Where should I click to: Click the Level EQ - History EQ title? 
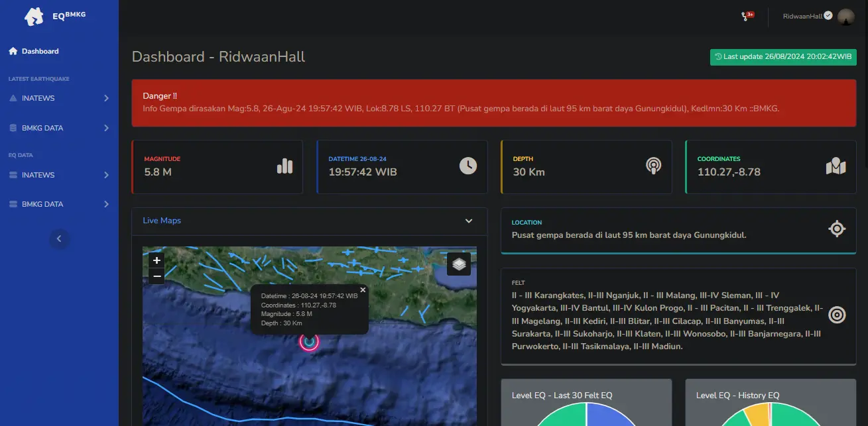point(738,396)
